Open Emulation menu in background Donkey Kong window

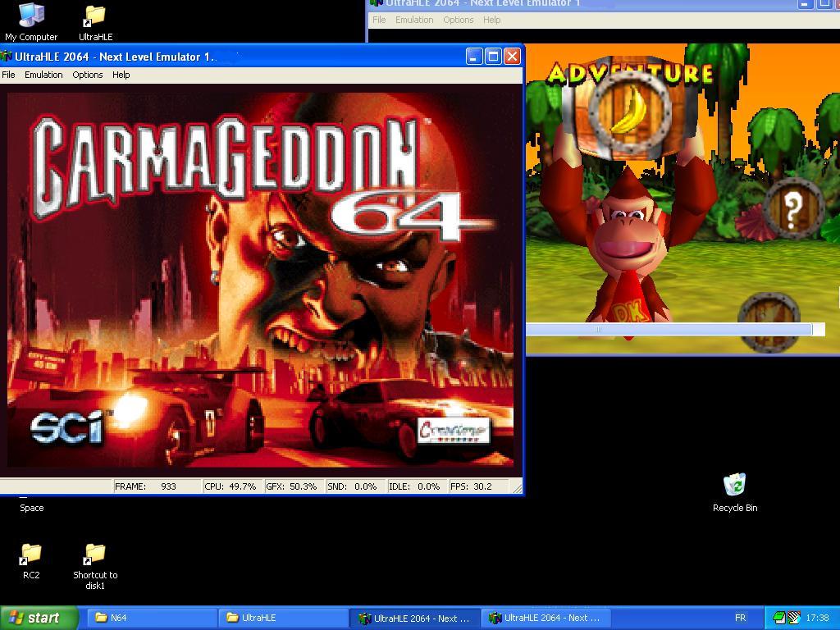click(x=414, y=20)
